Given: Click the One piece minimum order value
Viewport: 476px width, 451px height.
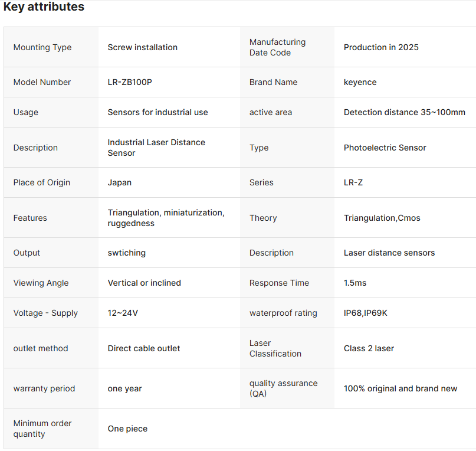Looking at the screenshot, I should (x=127, y=429).
